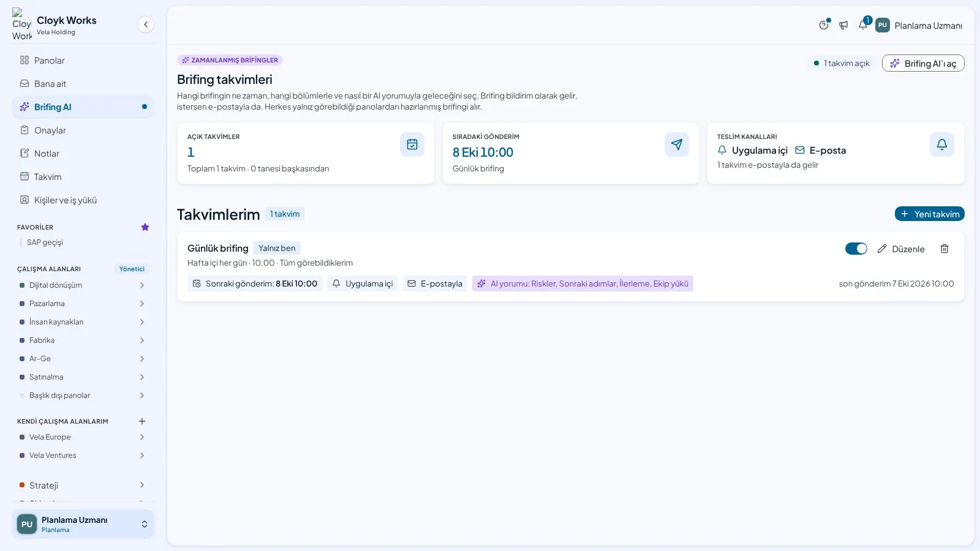980x551 pixels.
Task: Click the Yönetici badge beside Çalışma Alanları
Action: coord(132,269)
